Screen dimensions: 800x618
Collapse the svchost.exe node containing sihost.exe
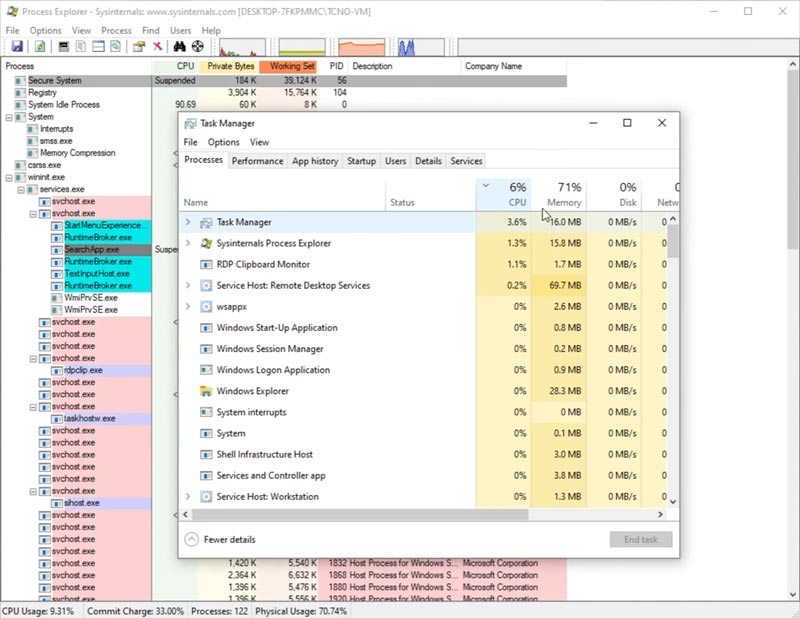click(x=33, y=491)
